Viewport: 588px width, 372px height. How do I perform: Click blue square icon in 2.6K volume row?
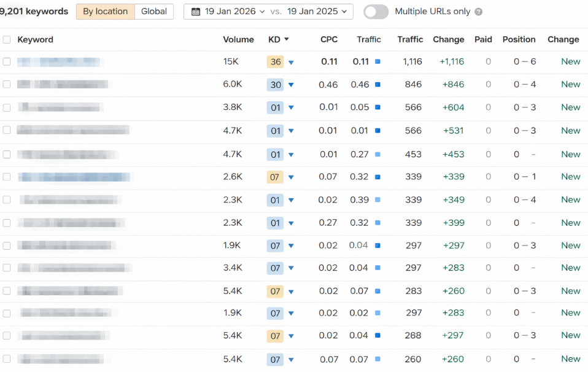[x=377, y=177]
